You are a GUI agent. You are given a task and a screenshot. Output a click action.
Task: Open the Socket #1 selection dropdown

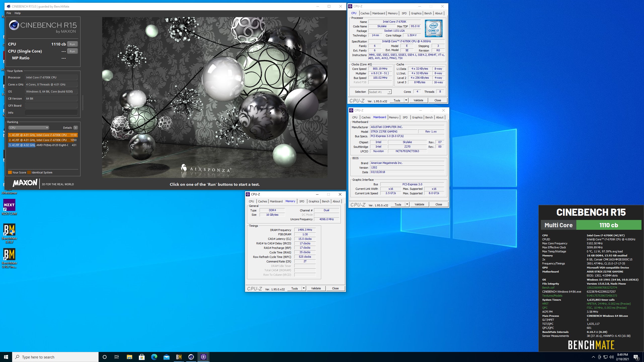pyautogui.click(x=380, y=92)
